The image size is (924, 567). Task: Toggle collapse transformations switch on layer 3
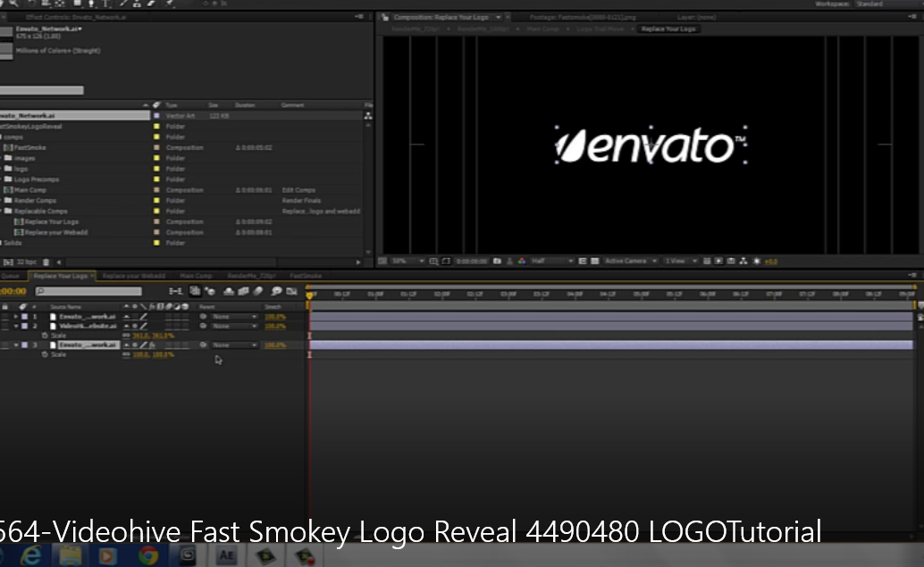[135, 345]
